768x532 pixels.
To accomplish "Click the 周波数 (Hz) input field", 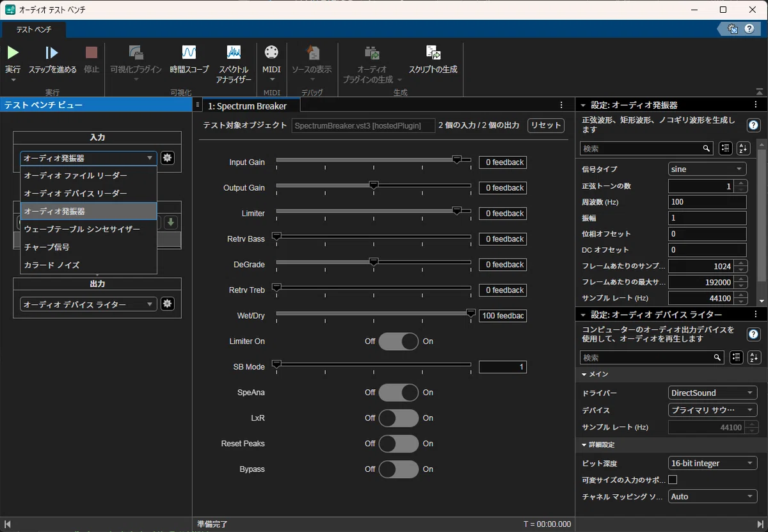I will [707, 202].
